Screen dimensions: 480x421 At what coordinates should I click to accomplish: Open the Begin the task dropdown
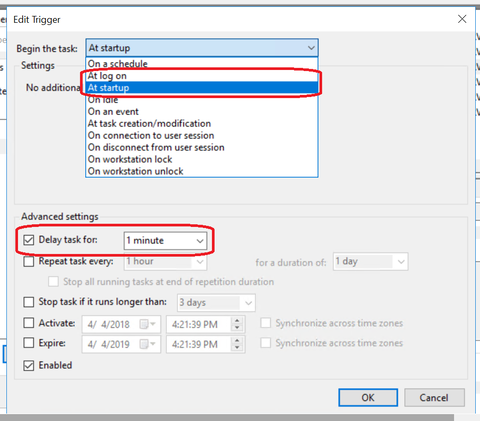coord(202,48)
